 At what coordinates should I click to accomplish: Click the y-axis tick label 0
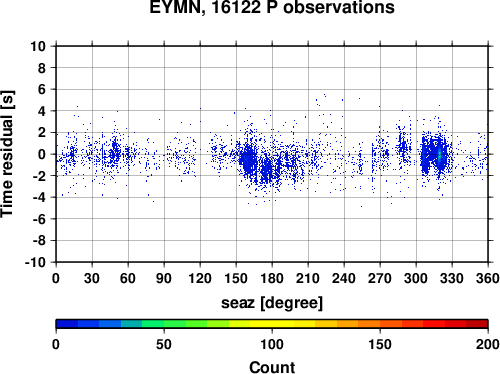[43, 154]
